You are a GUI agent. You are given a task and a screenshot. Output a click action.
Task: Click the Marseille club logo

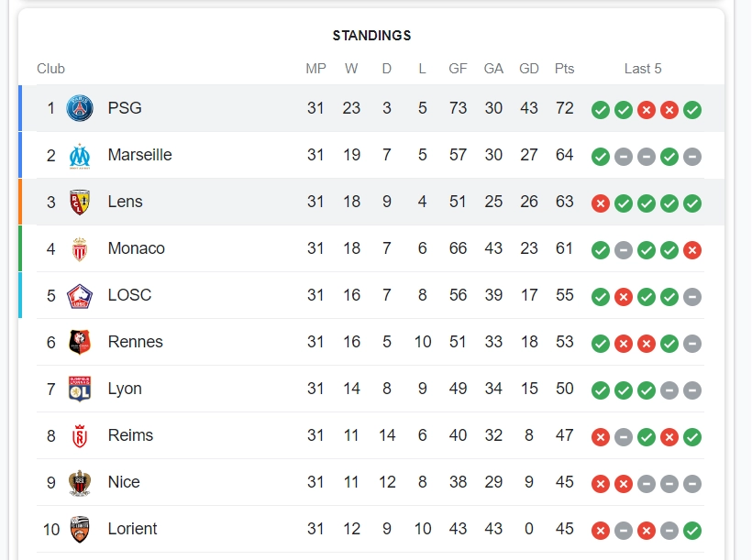80,156
